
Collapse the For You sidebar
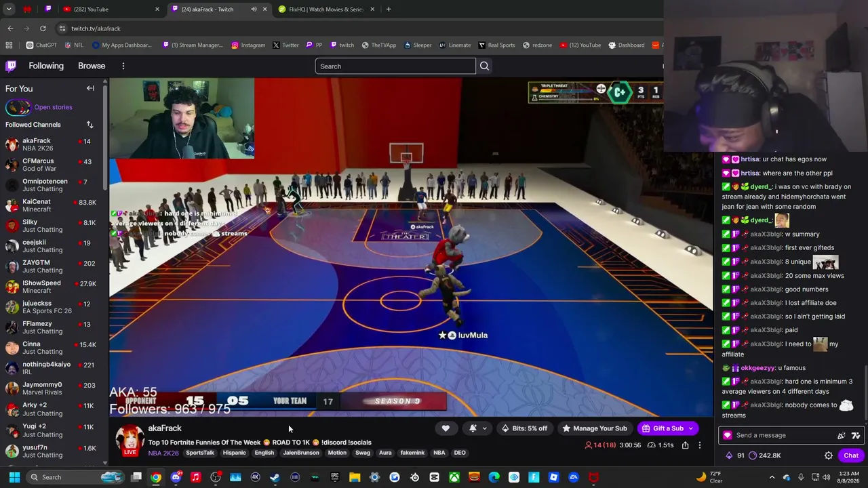90,88
